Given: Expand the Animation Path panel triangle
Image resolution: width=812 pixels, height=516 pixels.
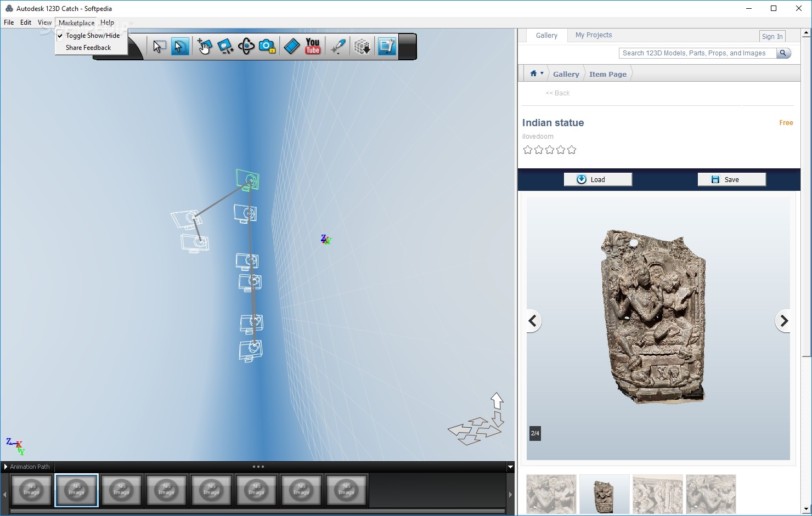Looking at the screenshot, I should point(5,467).
